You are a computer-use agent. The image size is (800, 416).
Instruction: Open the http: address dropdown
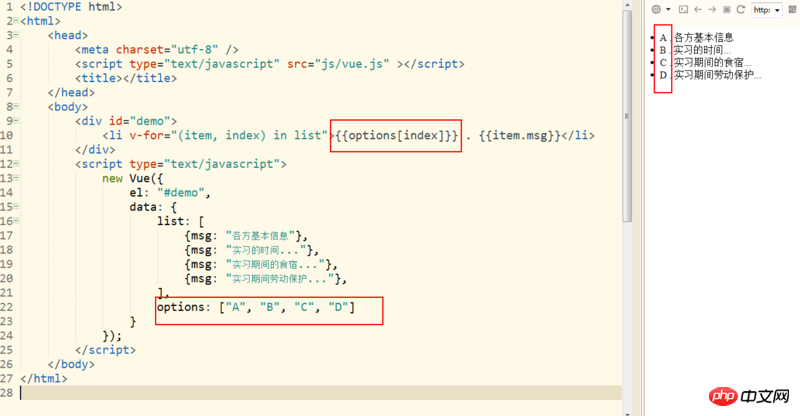[x=766, y=10]
